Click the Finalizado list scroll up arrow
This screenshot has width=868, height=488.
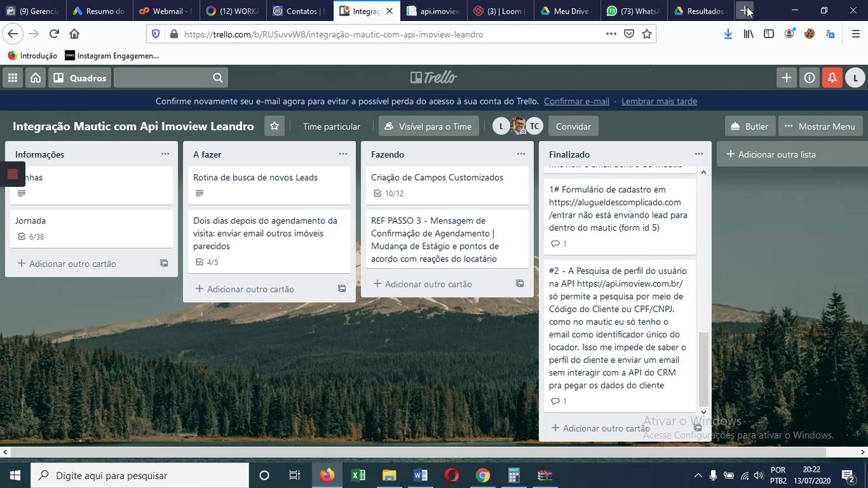point(703,173)
